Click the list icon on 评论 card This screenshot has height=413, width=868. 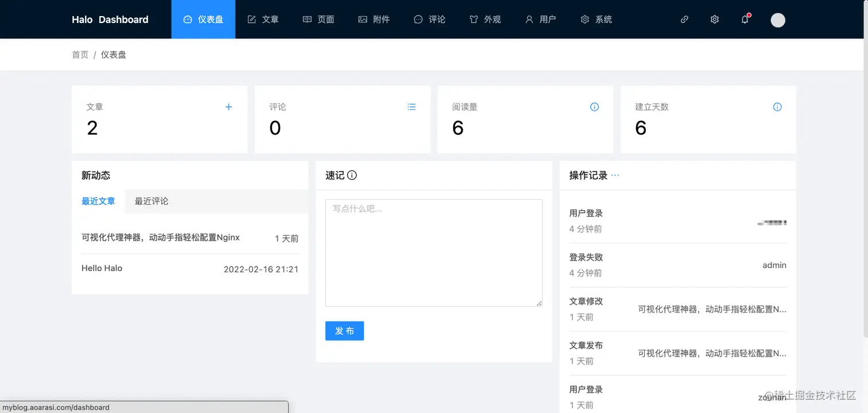(412, 107)
